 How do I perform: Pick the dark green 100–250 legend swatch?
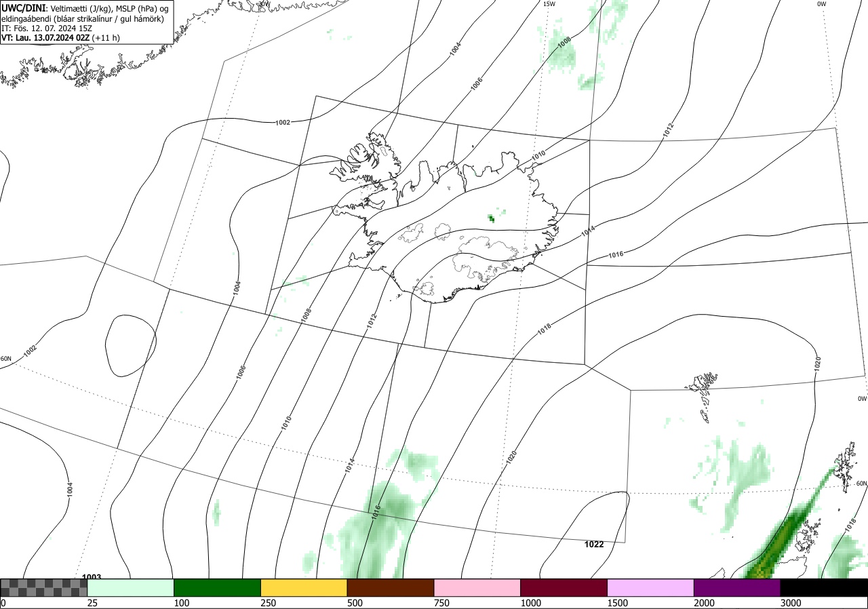pyautogui.click(x=218, y=587)
